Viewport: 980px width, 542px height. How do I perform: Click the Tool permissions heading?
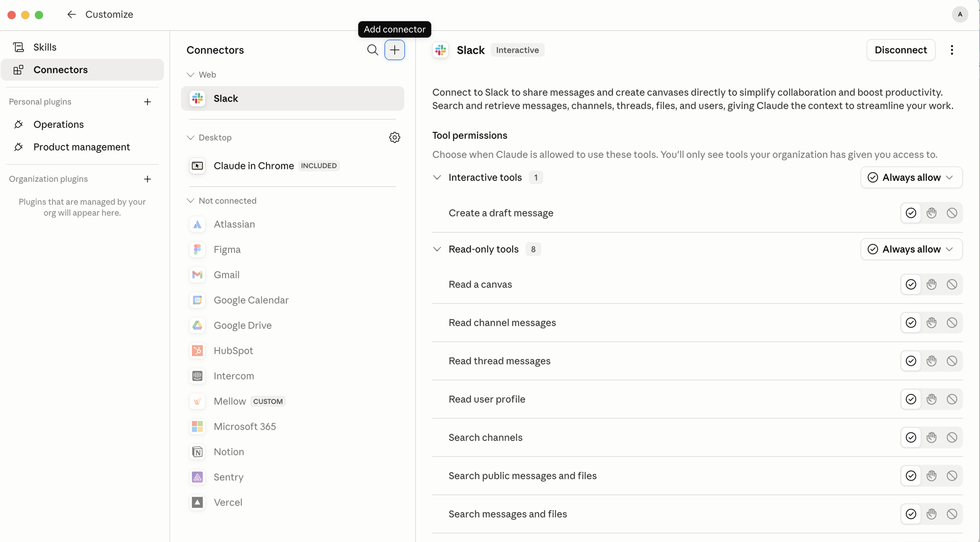coord(470,135)
